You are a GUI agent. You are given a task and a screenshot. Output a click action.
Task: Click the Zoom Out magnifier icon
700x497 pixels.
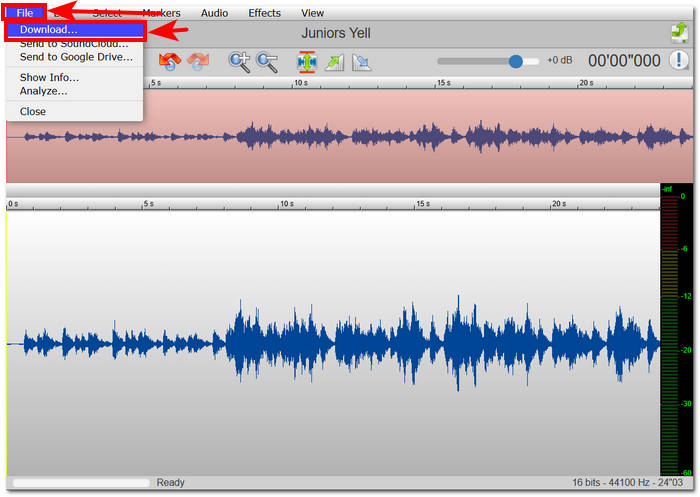[x=267, y=62]
